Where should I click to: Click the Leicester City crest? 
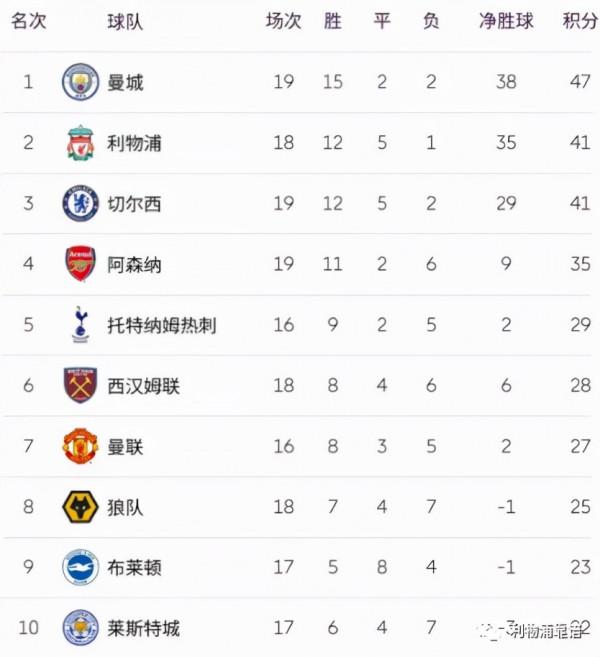81,628
